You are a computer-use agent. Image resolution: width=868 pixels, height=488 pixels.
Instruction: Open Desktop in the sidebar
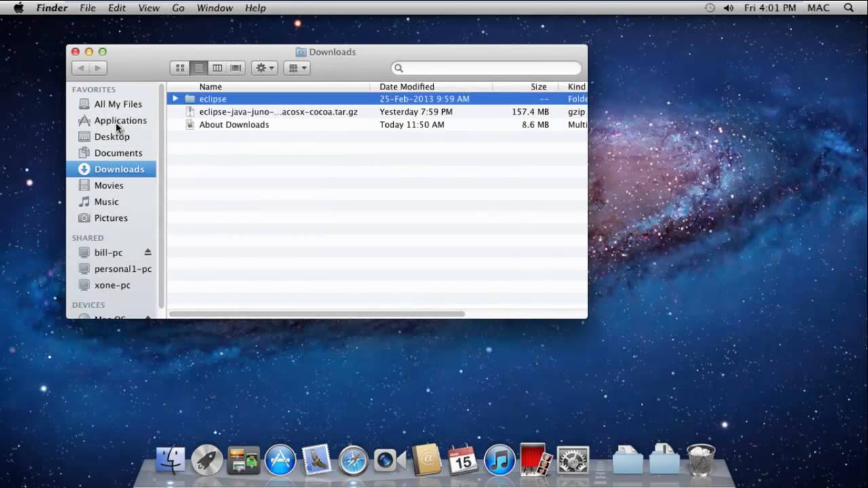click(111, 136)
